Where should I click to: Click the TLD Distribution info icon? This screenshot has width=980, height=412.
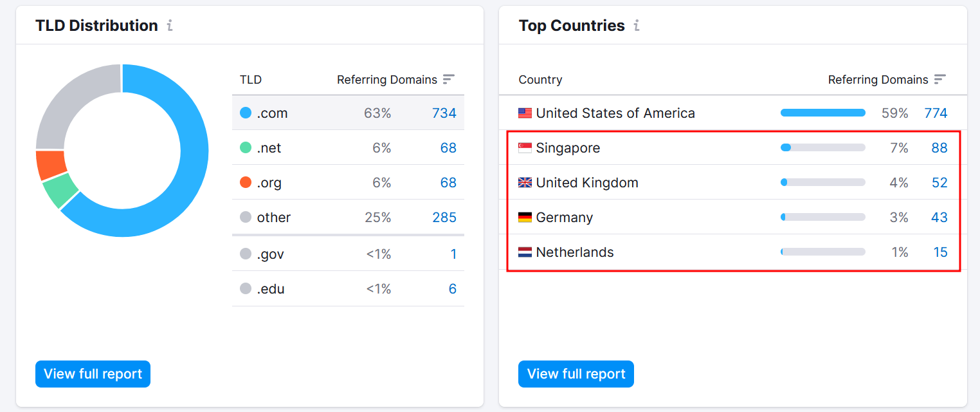click(170, 26)
